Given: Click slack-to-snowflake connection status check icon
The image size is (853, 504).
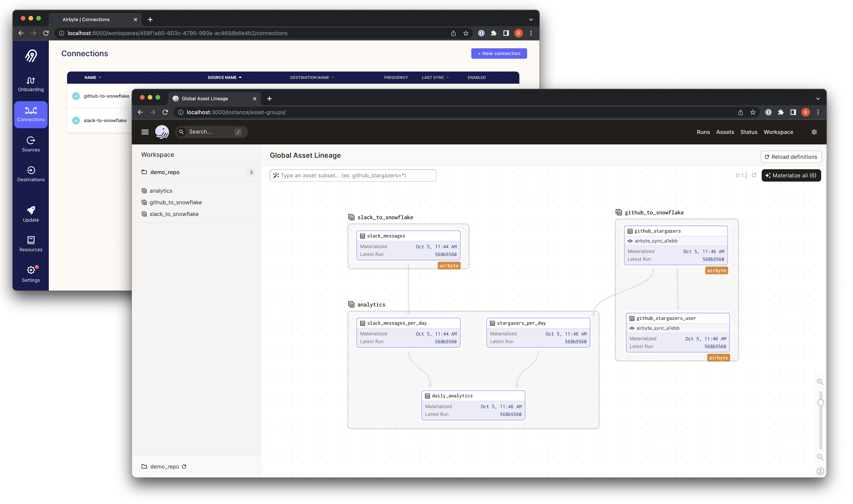Looking at the screenshot, I should point(76,121).
